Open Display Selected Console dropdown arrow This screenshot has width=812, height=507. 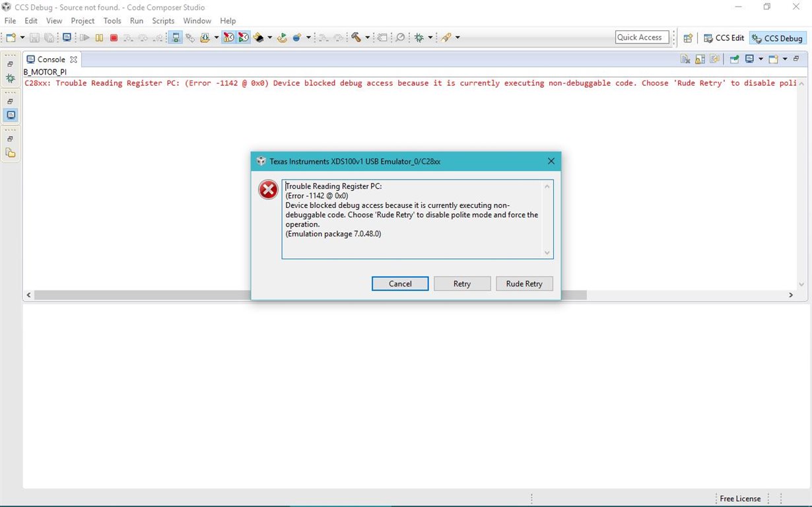pyautogui.click(x=761, y=59)
